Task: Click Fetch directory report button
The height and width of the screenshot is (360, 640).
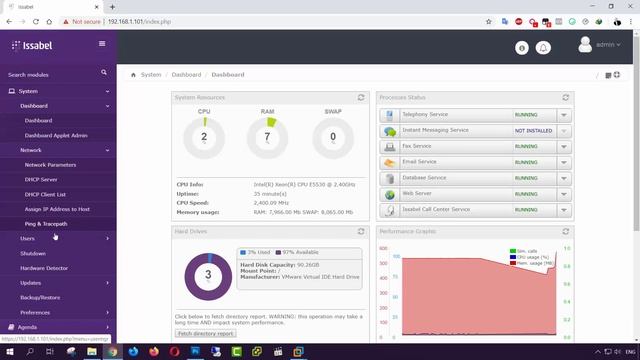Action: [x=205, y=333]
